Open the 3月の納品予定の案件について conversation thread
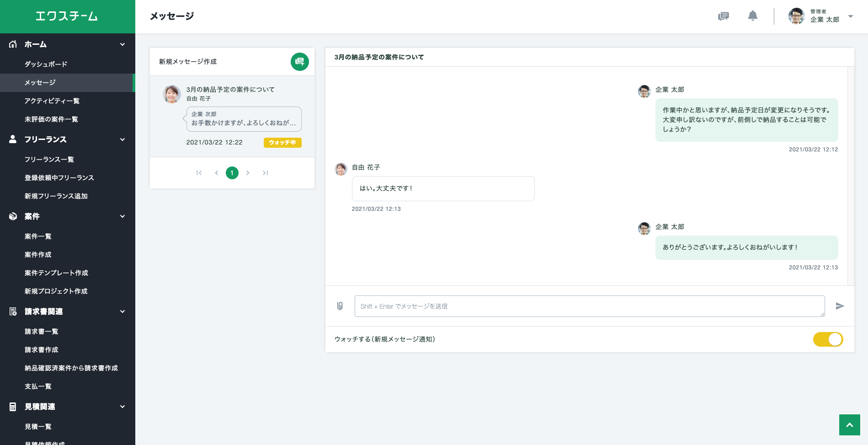Screen dimensions: 868x445 tap(231, 90)
